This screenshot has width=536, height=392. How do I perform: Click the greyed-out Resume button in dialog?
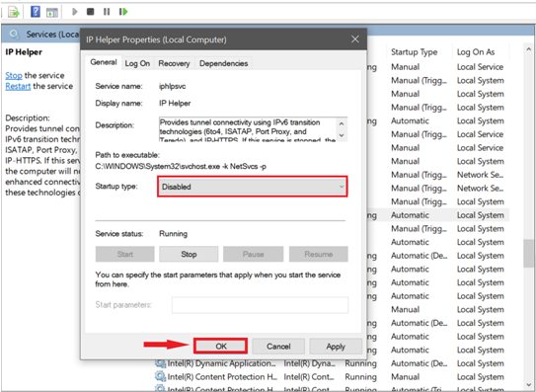[x=318, y=254]
